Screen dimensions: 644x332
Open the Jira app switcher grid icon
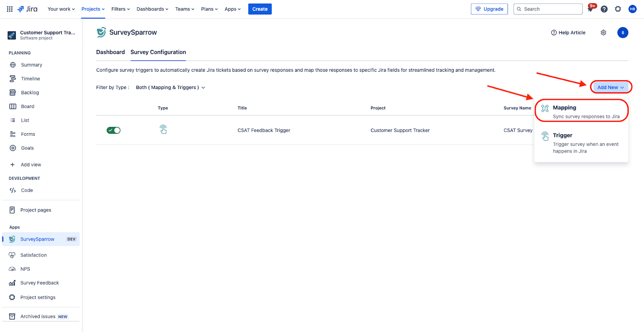(x=10, y=9)
